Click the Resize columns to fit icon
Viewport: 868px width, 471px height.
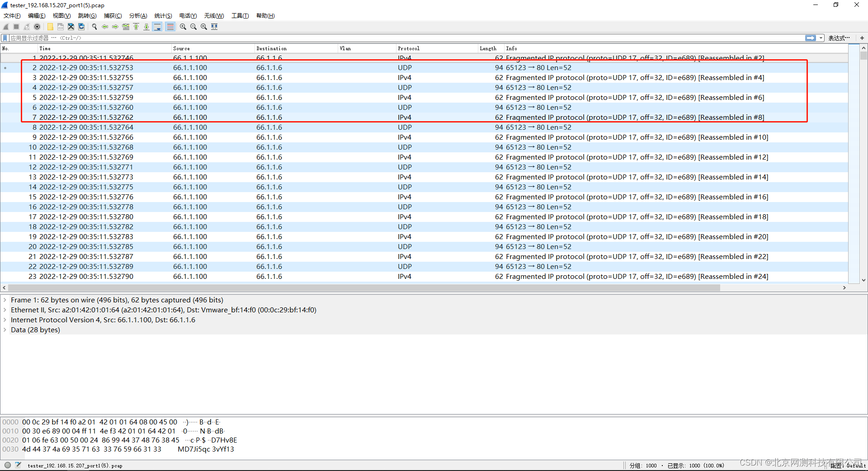tap(214, 27)
